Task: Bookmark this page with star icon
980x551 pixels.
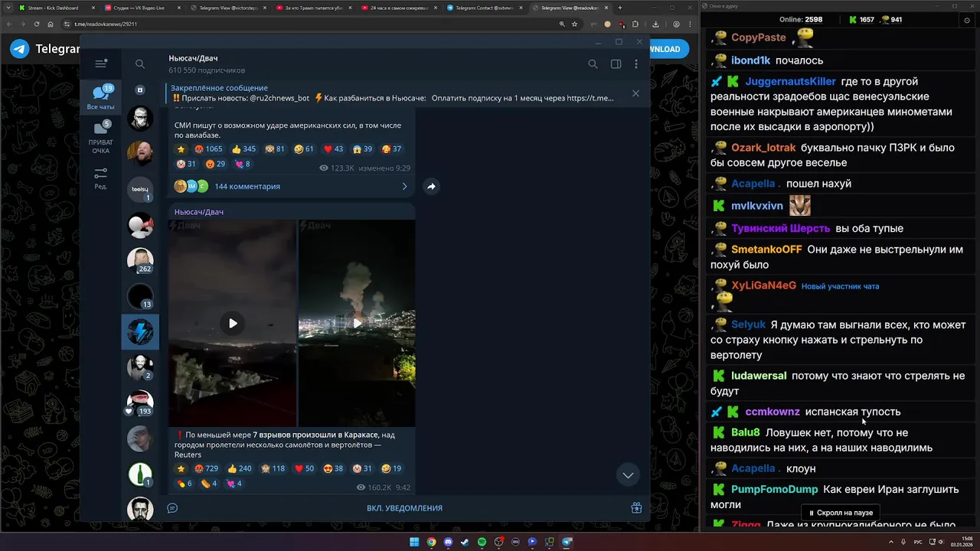Action: (x=575, y=24)
